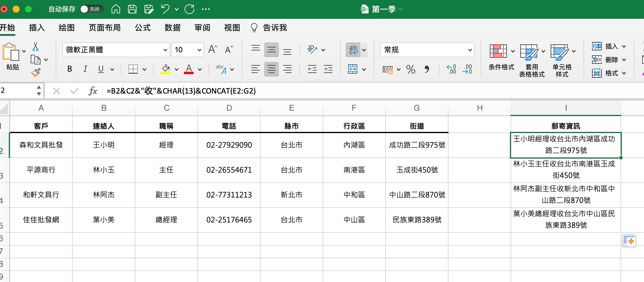The image size is (644, 282).
Task: Click the Percent Style icon
Action: (410, 69)
